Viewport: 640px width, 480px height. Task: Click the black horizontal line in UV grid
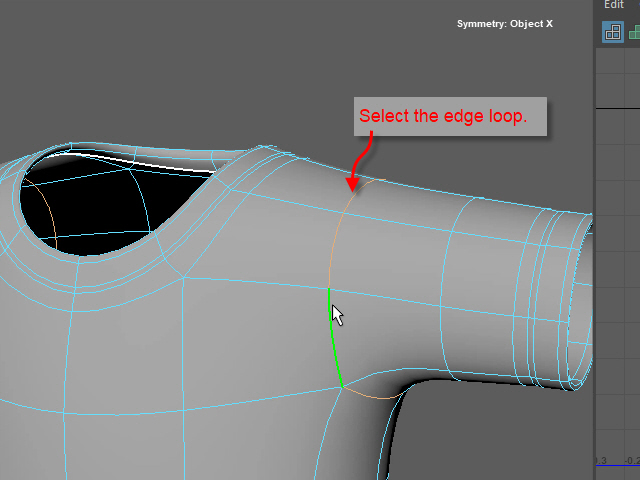[618, 108]
